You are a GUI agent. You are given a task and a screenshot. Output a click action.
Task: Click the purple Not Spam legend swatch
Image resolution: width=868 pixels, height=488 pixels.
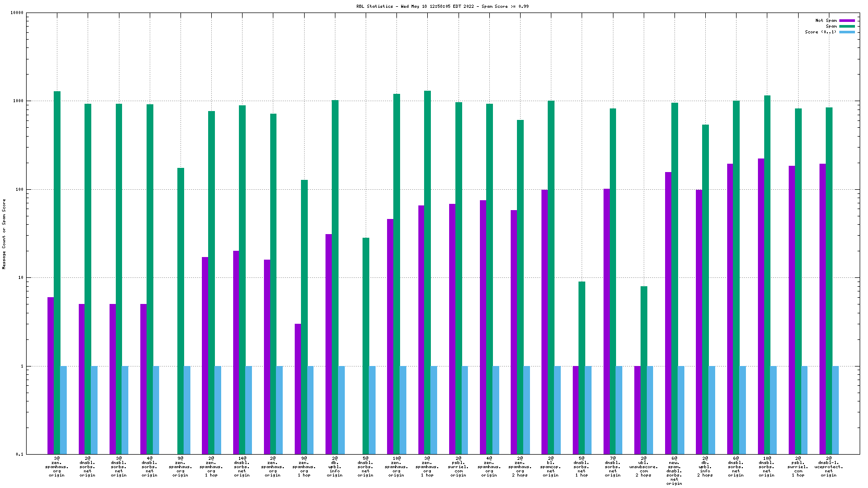click(847, 20)
